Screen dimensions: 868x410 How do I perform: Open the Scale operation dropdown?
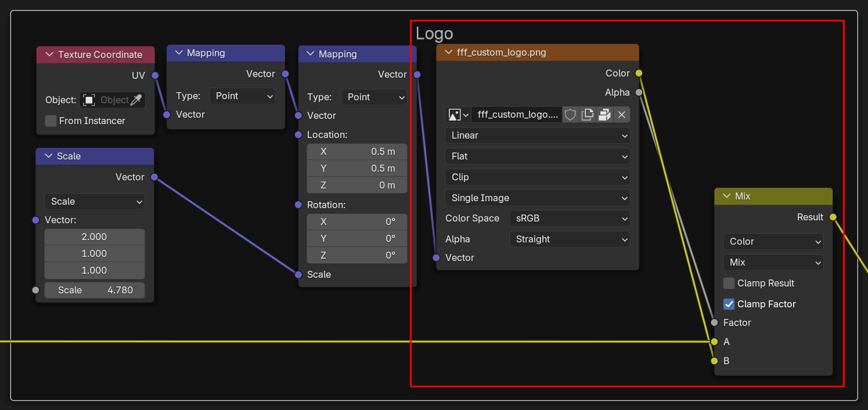click(x=95, y=201)
